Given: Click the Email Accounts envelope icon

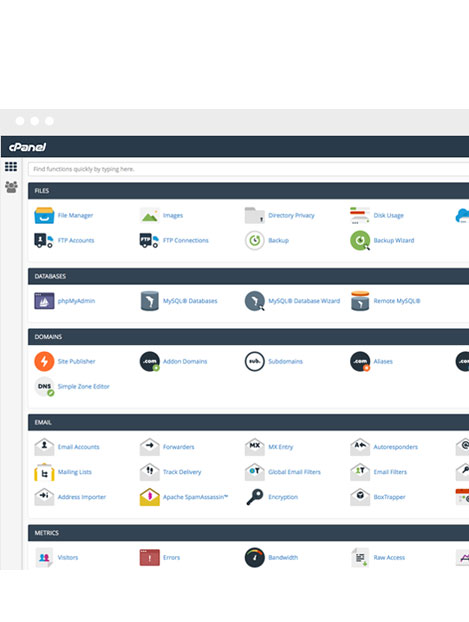Looking at the screenshot, I should [x=44, y=447].
